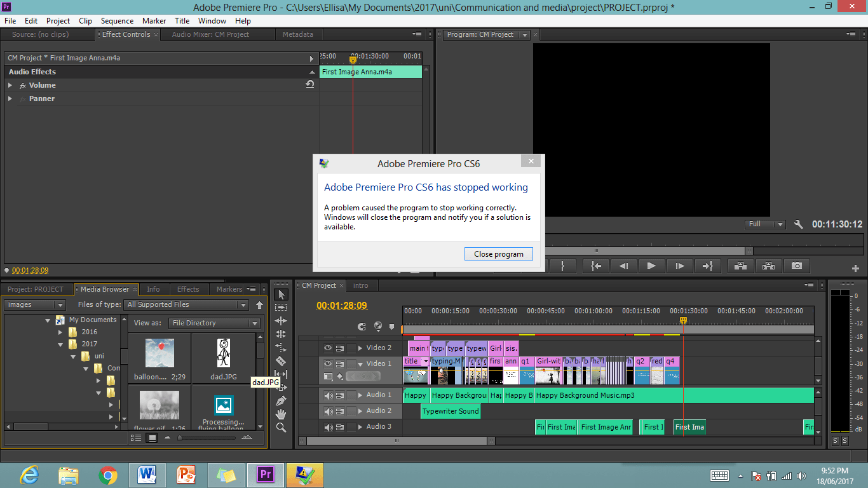Expand the Volume effect in Effect Controls
Image resolution: width=868 pixels, height=488 pixels.
[10, 85]
